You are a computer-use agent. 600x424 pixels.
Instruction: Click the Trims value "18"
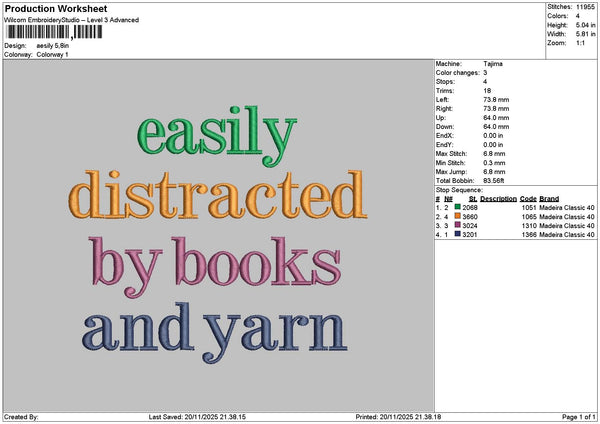(x=487, y=91)
